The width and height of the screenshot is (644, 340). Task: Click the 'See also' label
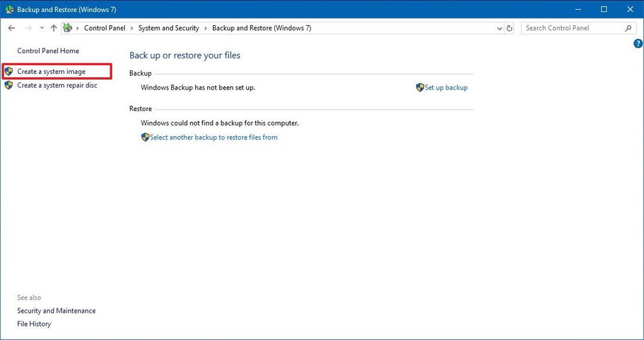29,297
